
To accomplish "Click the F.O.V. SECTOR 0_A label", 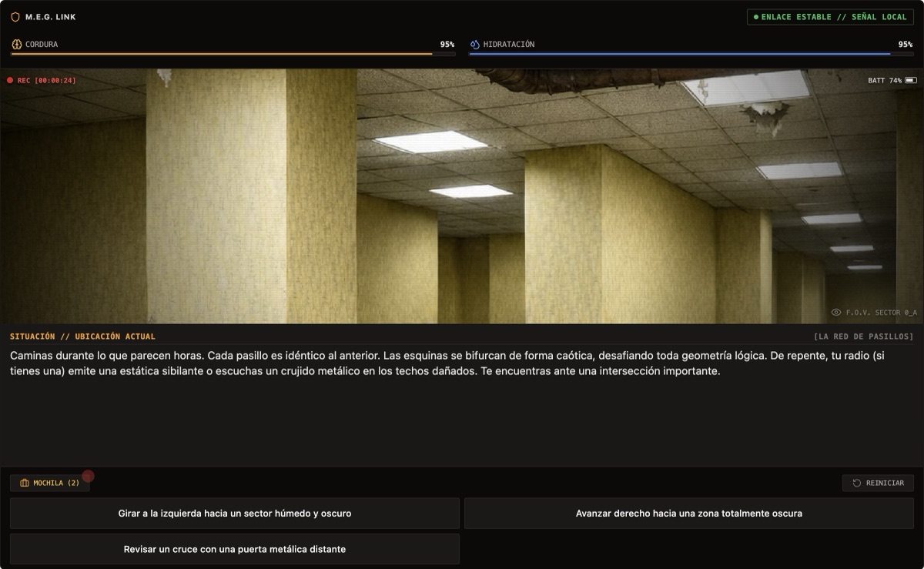I will [x=882, y=313].
